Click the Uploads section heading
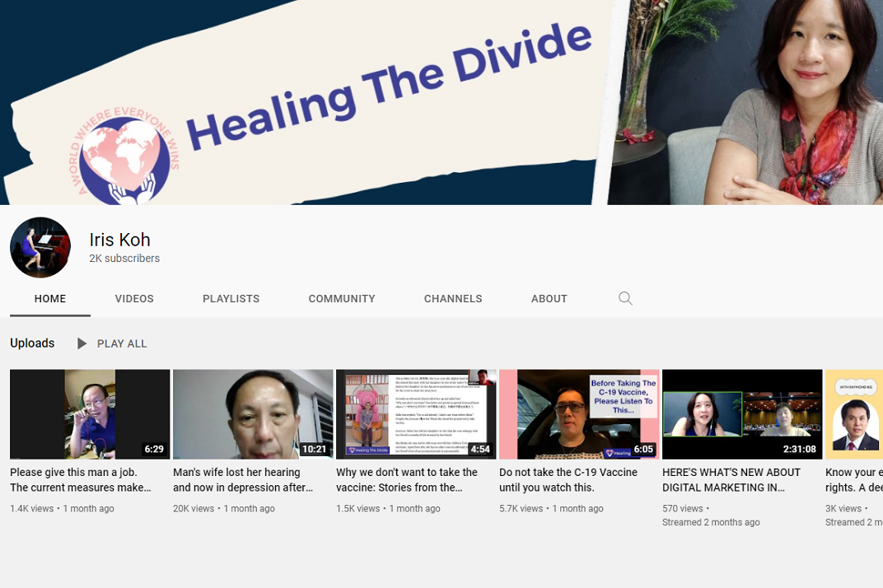This screenshot has width=883, height=588. pos(32,343)
